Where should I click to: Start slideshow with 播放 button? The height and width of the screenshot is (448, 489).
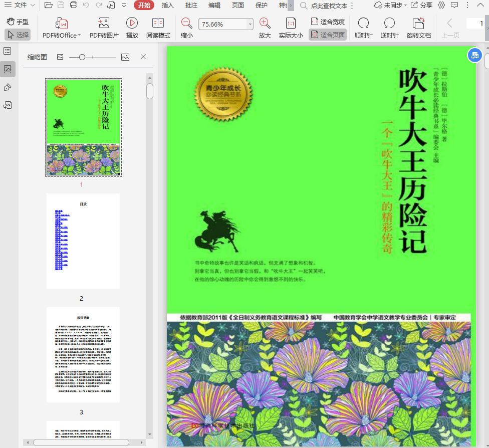click(x=132, y=23)
